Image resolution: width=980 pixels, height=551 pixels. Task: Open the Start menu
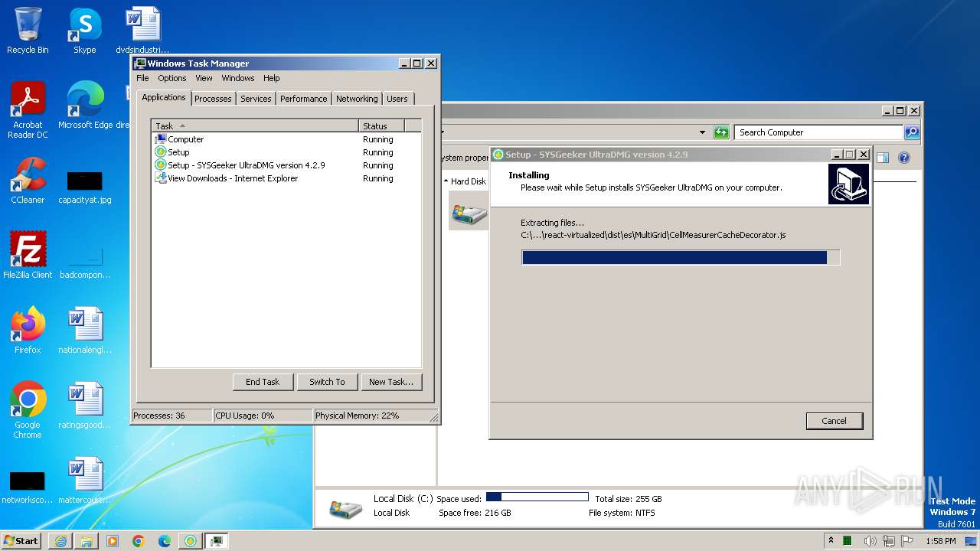21,541
